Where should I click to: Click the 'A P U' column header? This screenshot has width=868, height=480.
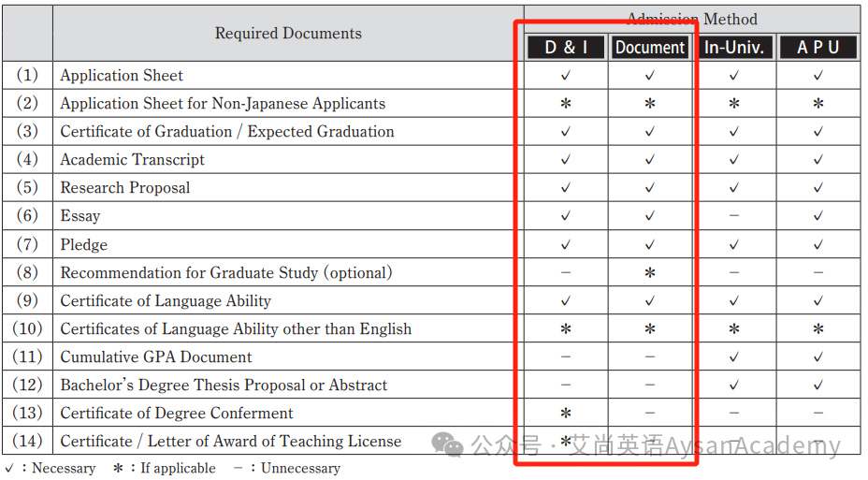[818, 48]
